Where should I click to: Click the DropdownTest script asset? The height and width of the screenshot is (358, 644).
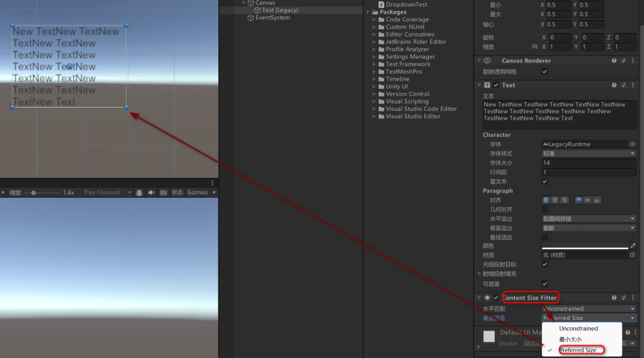click(402, 4)
